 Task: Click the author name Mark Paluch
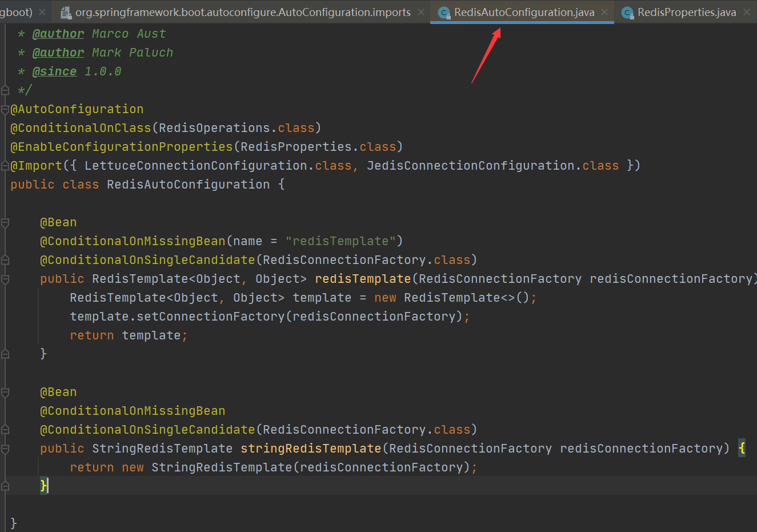[x=133, y=53]
